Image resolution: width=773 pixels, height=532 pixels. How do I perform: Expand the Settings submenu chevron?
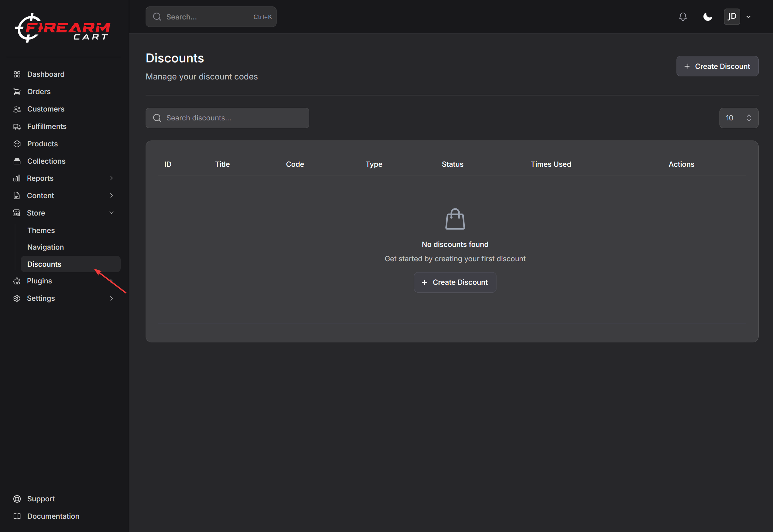pos(112,298)
